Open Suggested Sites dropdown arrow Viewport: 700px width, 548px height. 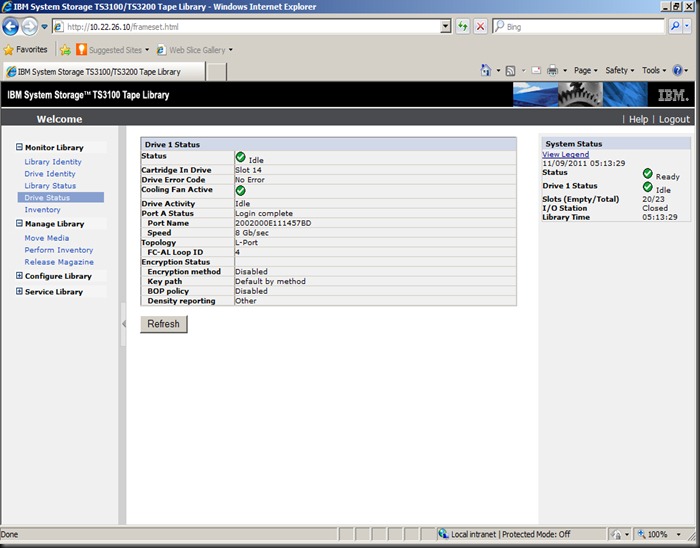[x=147, y=50]
